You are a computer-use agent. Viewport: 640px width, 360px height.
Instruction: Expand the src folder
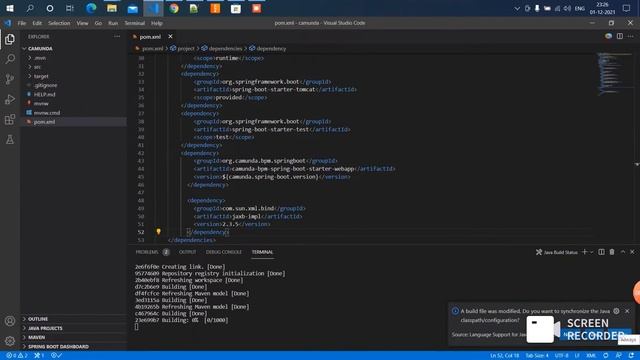tap(37, 67)
